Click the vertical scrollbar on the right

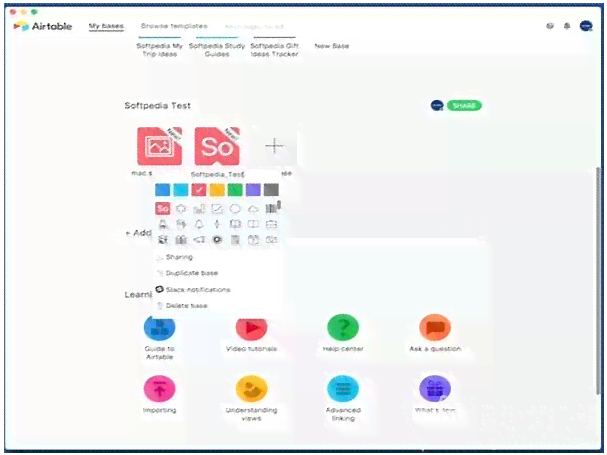(599, 280)
